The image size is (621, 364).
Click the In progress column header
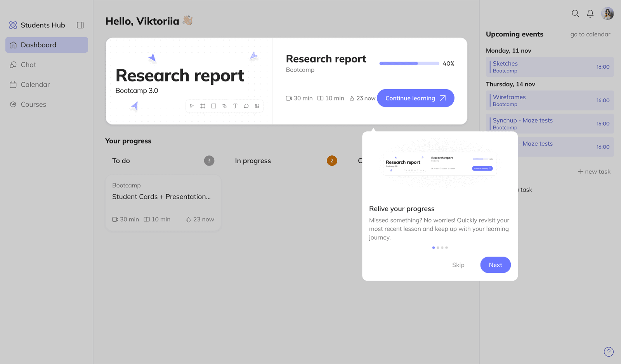[x=253, y=161]
